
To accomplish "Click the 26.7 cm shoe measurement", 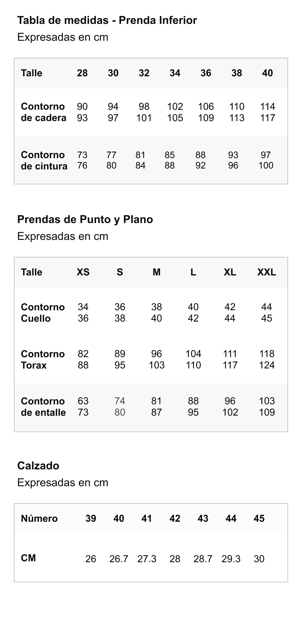I will [x=119, y=559].
